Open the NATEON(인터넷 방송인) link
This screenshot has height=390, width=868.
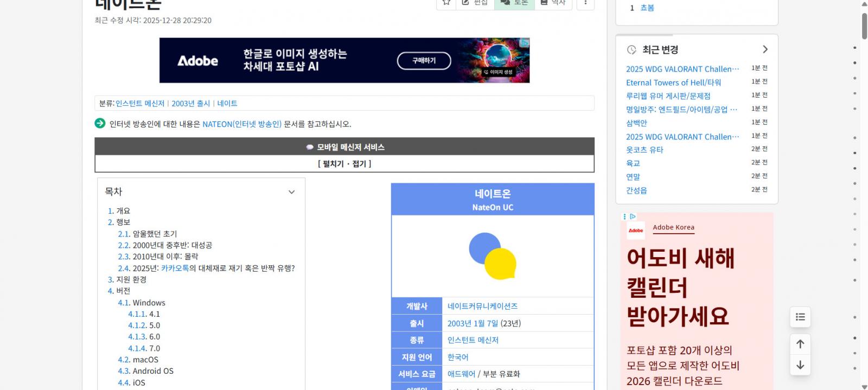[x=242, y=124]
